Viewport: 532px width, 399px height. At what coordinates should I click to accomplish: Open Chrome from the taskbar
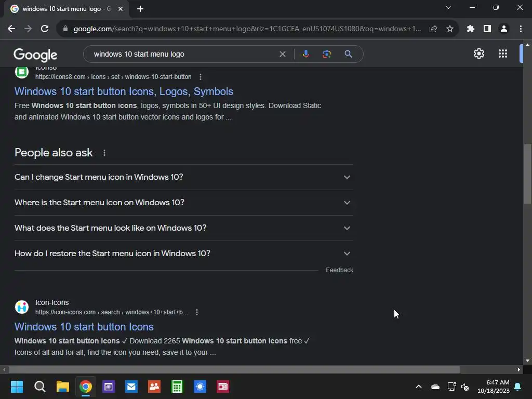point(86,387)
